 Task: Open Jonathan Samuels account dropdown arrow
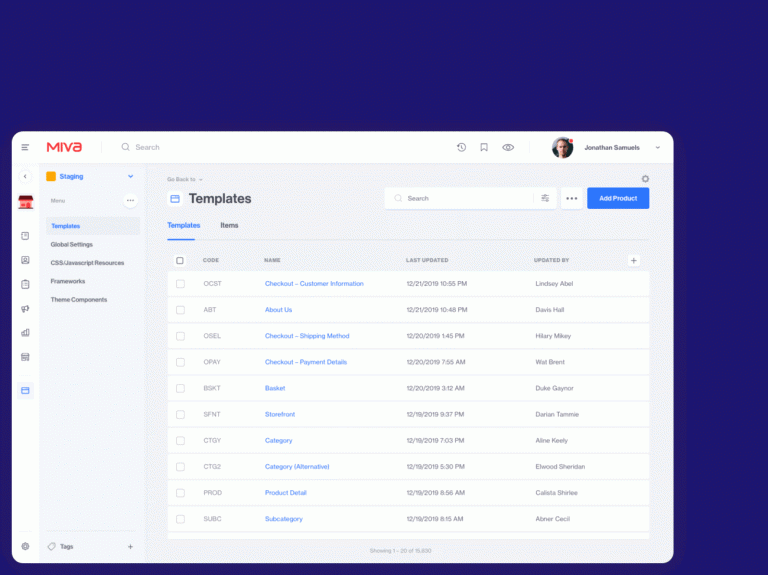657,147
